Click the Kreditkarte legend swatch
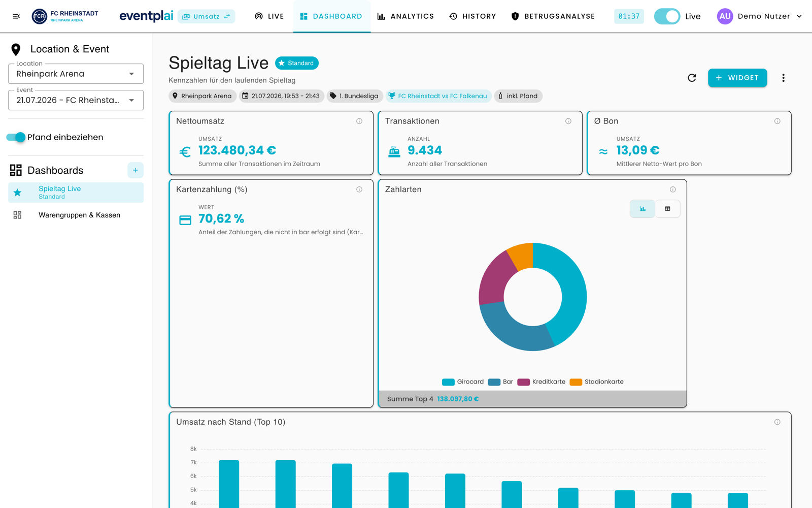 tap(524, 382)
